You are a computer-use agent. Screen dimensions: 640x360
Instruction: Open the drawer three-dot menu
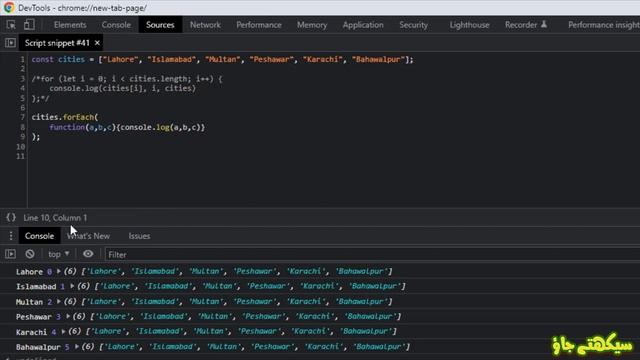click(11, 236)
